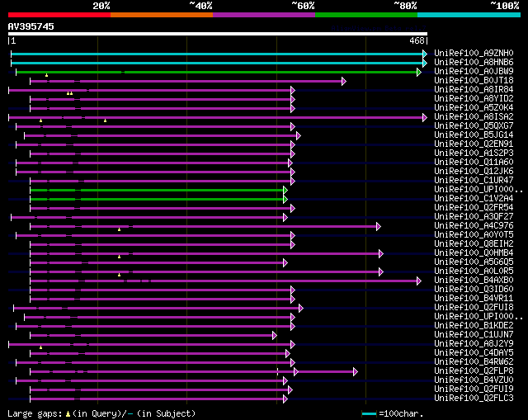This screenshot has height=420, width=528.
Task: Select the UniRef100_A8J2Y9 label
Action: click(x=474, y=344)
